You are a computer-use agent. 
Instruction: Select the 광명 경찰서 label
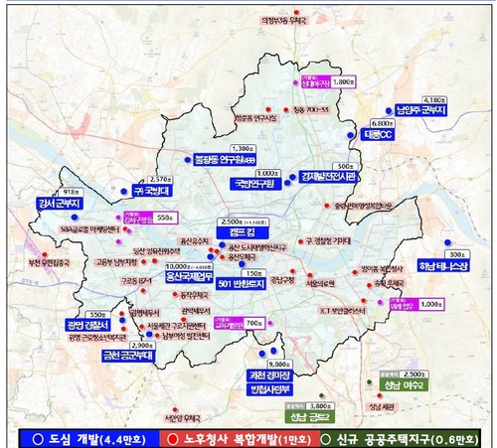click(x=87, y=325)
